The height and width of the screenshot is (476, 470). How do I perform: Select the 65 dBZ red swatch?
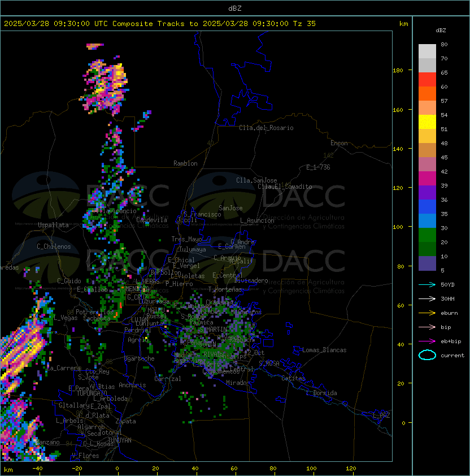coord(427,79)
